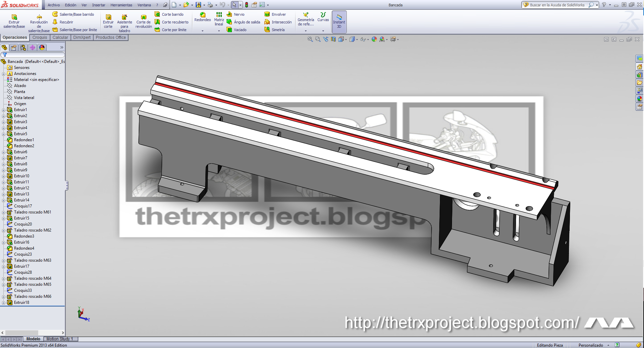Viewport: 644px width, 348px height.
Task: Switch to Productos Office tab
Action: click(x=111, y=37)
